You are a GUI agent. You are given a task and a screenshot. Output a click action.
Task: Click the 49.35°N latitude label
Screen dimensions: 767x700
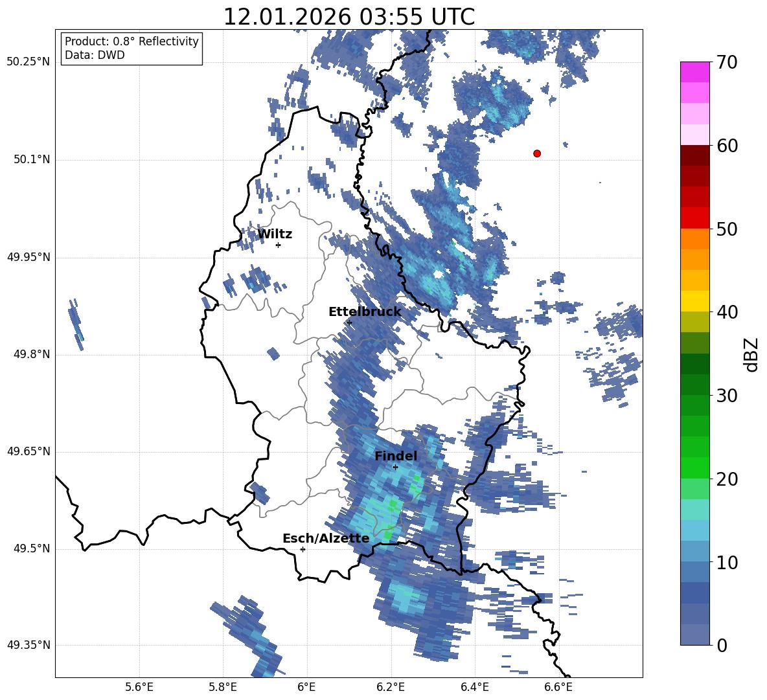(x=29, y=645)
